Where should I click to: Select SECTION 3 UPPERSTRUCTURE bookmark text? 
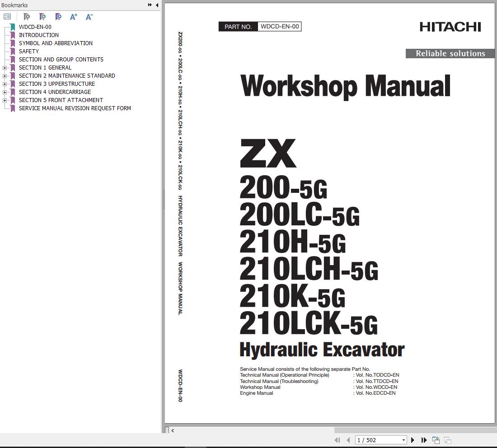(x=57, y=84)
